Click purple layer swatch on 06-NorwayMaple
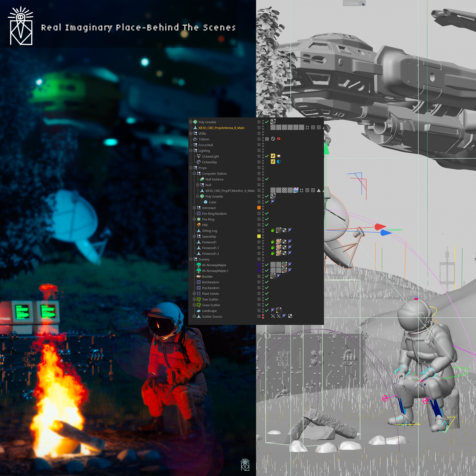 259,265
